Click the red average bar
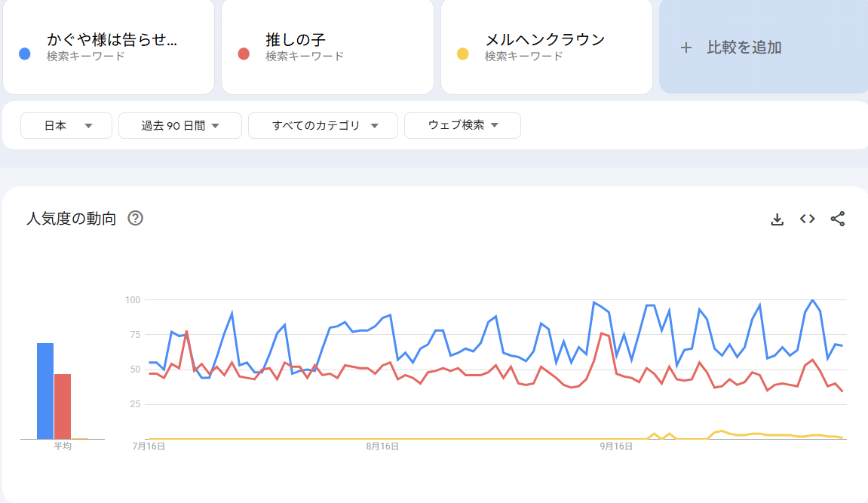 [62, 406]
